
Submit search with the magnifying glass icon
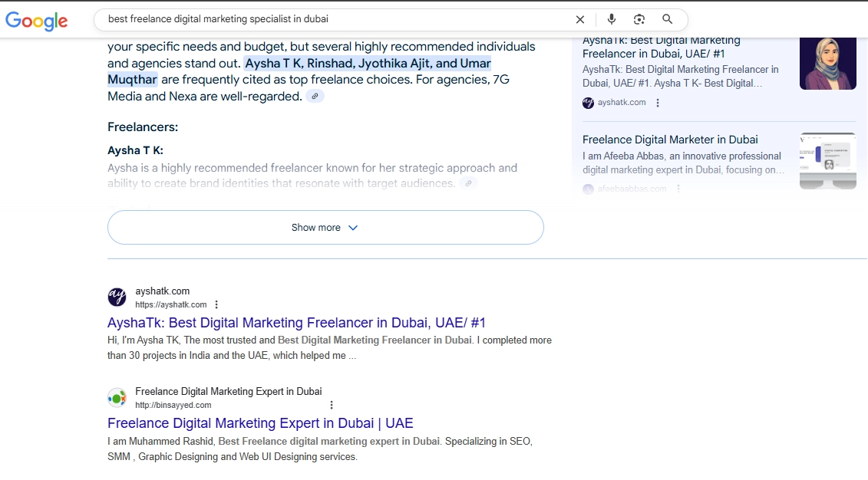pos(668,19)
